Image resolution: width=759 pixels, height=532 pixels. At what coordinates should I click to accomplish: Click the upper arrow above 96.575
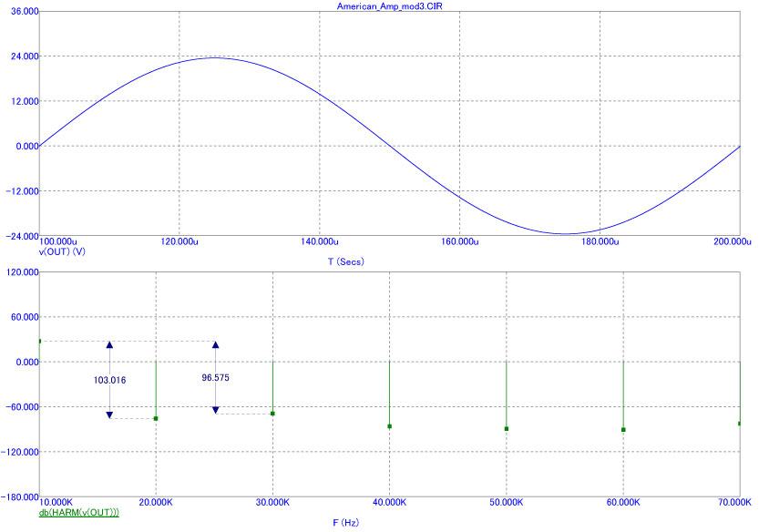point(215,344)
